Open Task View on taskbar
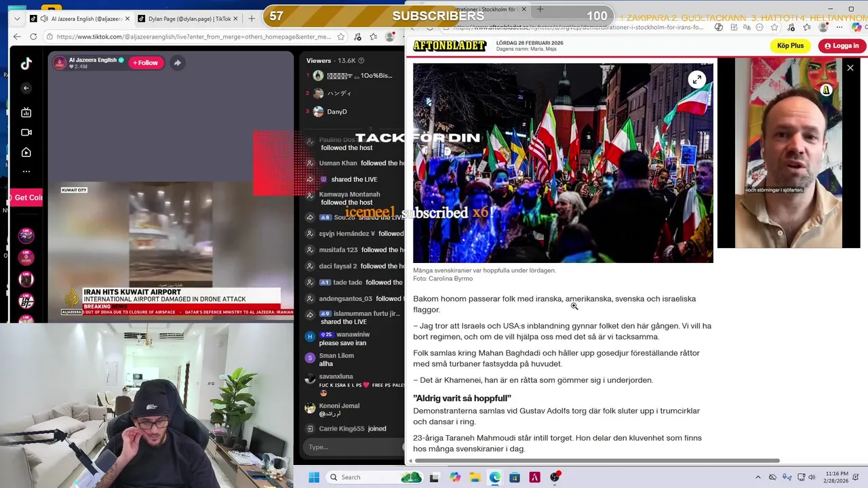The image size is (868, 488). (434, 477)
